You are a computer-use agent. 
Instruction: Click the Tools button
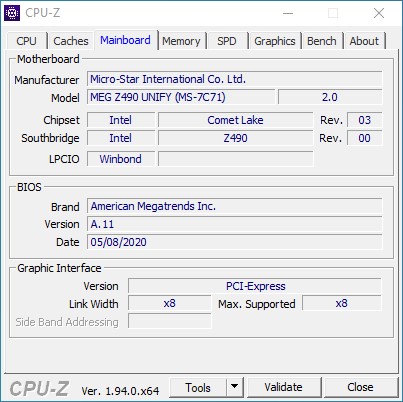pos(198,388)
